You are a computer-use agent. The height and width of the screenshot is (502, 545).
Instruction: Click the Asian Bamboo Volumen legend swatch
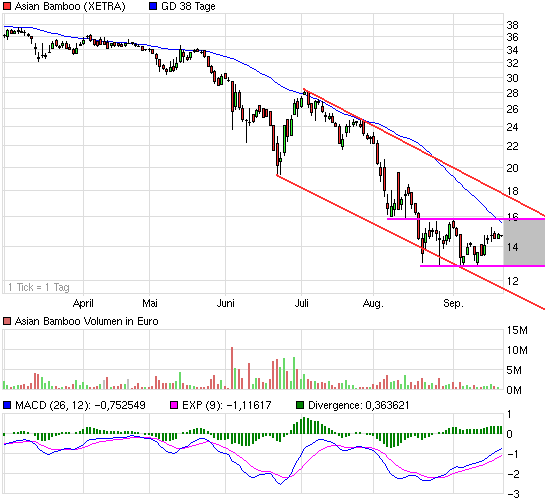[7, 321]
